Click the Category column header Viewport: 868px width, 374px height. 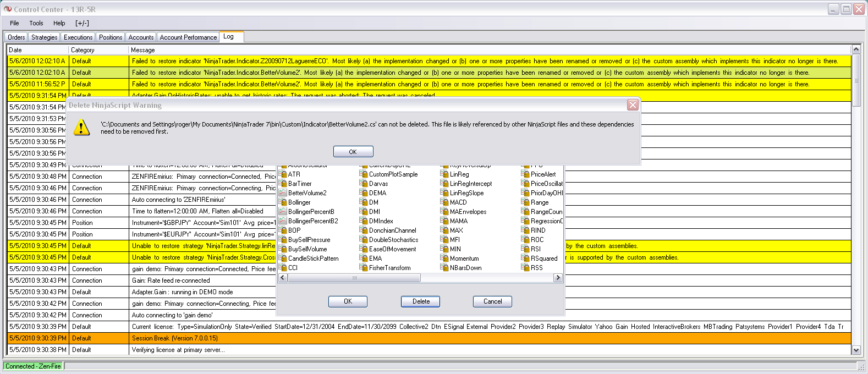click(98, 50)
